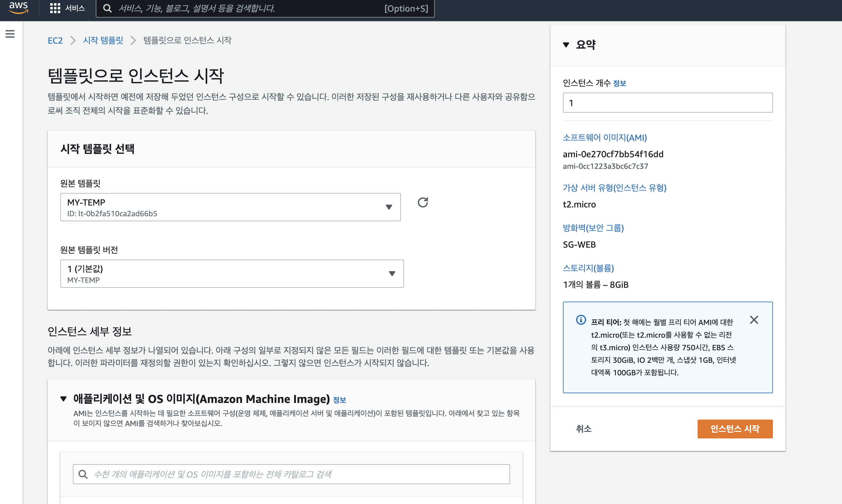This screenshot has height=504, width=842.
Task: Open the 서비스 grid menu
Action: pyautogui.click(x=67, y=8)
